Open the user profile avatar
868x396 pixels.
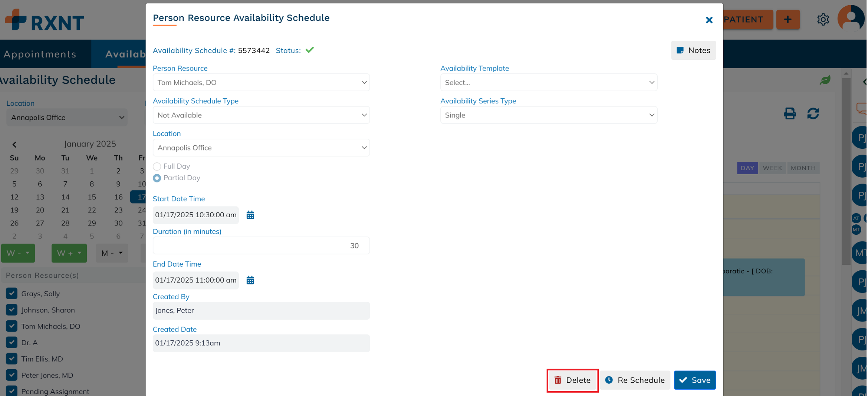(x=851, y=19)
